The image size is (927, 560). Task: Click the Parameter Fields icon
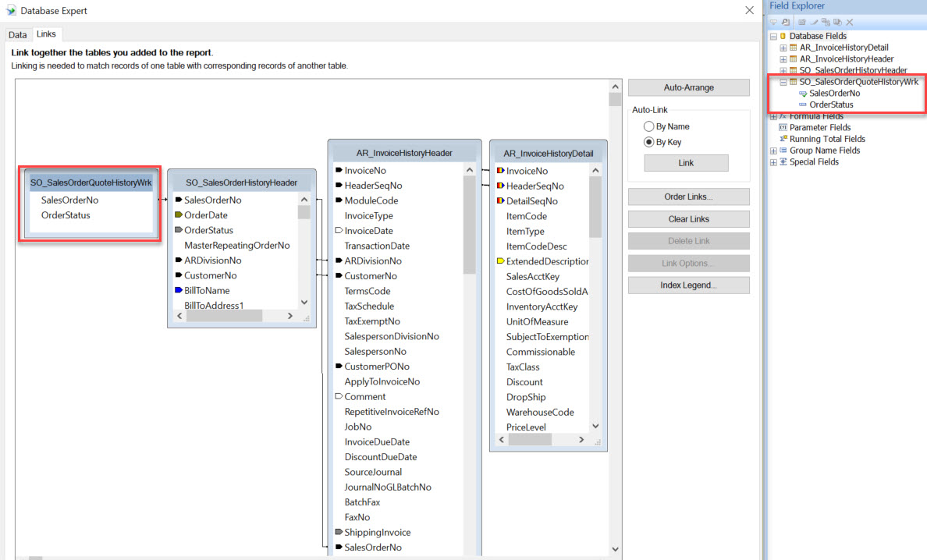click(783, 128)
